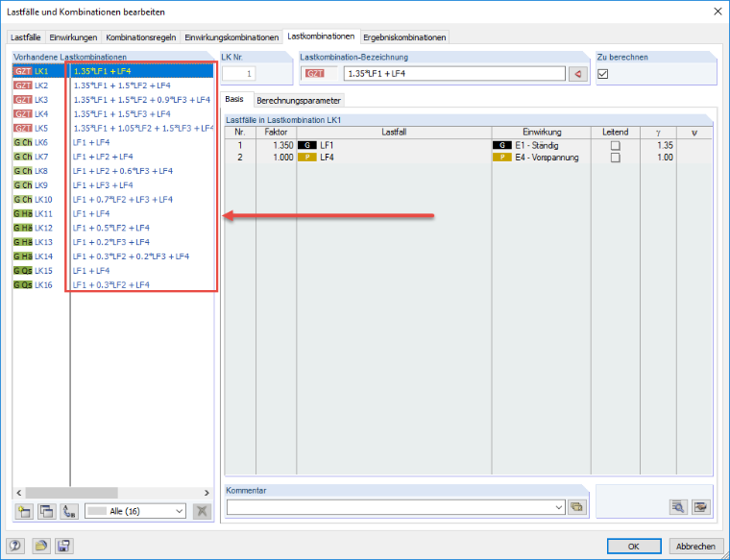Click the E1 - Ständig action cell
The width and height of the screenshot is (730, 560).
point(542,146)
